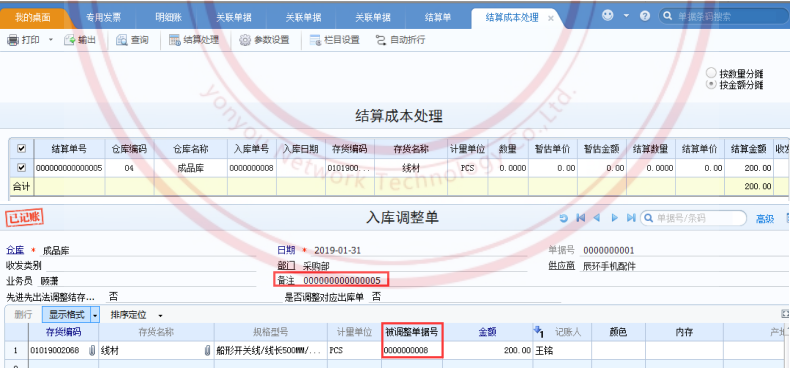
Task: Switch to 专用发票 tab
Action: click(x=103, y=18)
